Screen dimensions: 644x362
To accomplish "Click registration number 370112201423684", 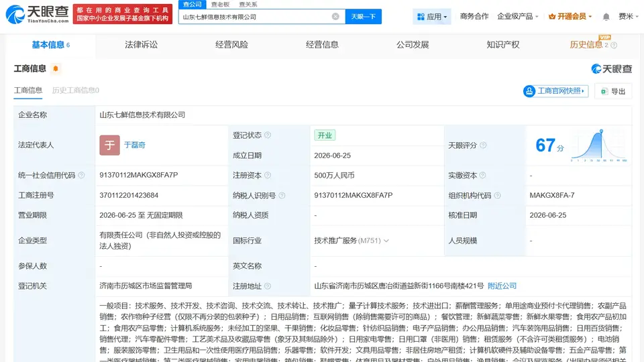I will point(129,195).
